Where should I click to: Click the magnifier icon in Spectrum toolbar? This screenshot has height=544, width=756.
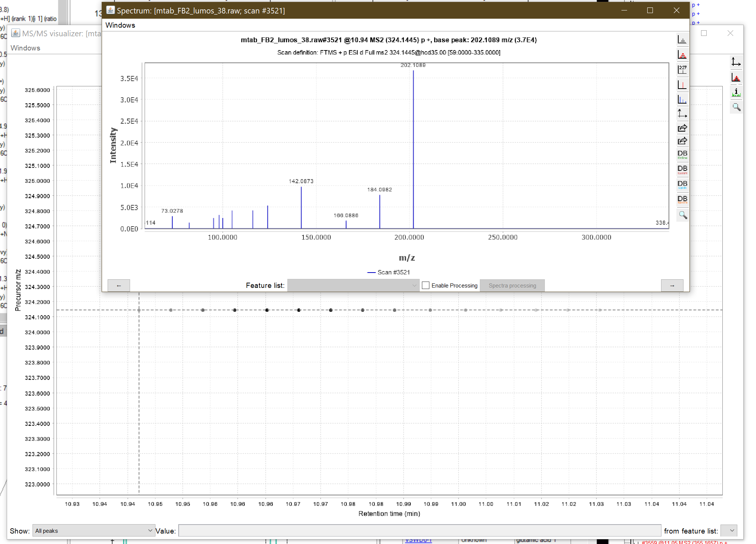(682, 215)
